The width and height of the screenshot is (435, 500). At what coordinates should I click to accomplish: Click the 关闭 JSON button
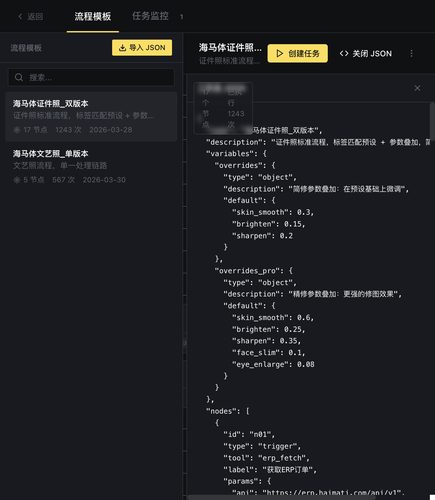(366, 54)
